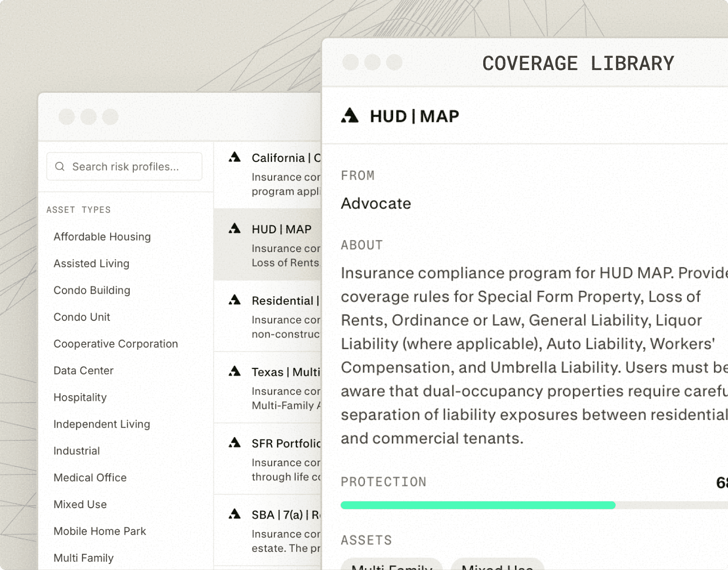The image size is (728, 570).
Task: Open the California risk profile
Action: pyautogui.click(x=268, y=175)
